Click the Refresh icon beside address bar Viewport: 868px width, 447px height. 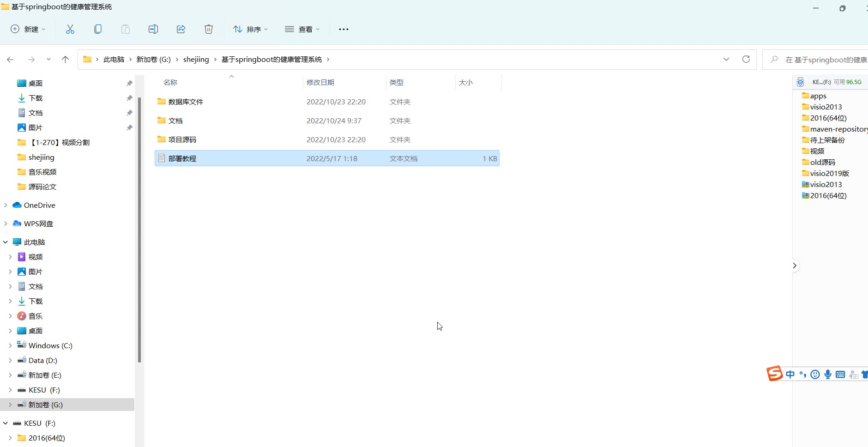(746, 59)
